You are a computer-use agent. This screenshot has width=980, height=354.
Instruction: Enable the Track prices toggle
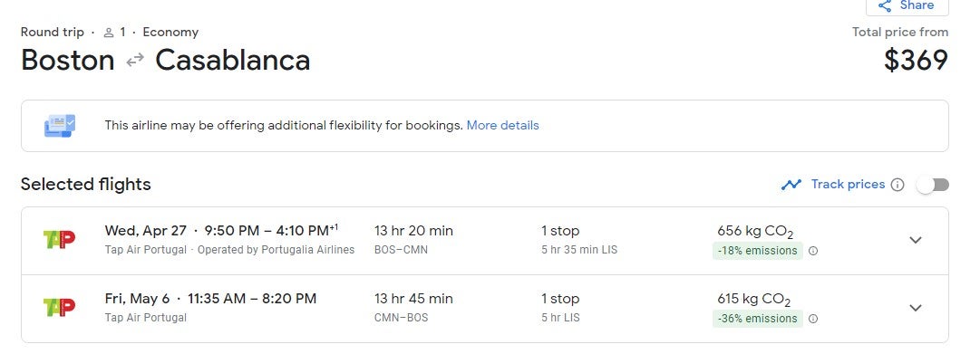pyautogui.click(x=933, y=185)
